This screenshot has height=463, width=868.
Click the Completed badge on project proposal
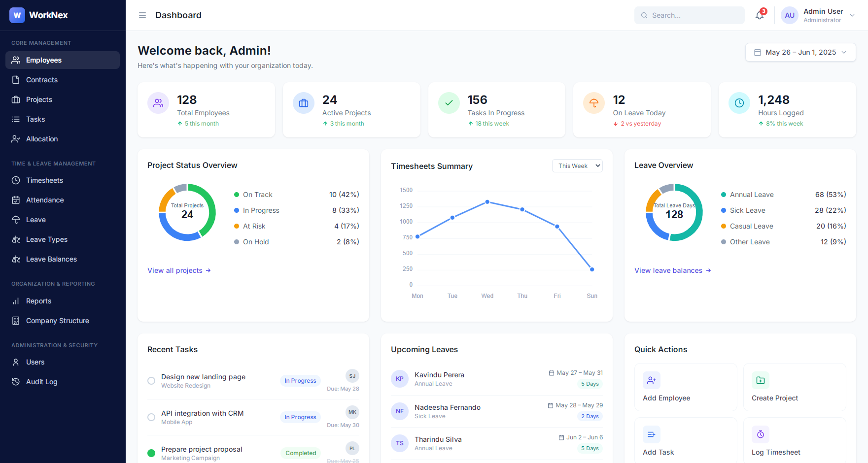[x=301, y=453]
